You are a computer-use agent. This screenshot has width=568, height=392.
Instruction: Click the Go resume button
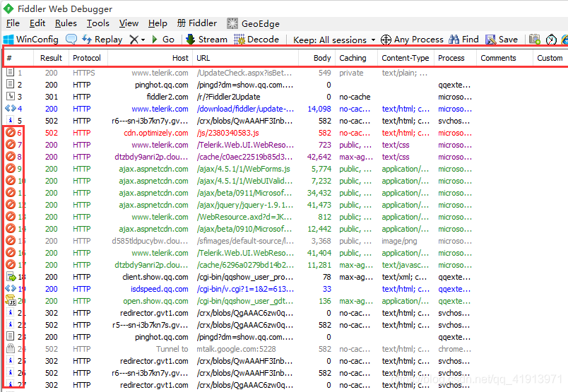[163, 39]
